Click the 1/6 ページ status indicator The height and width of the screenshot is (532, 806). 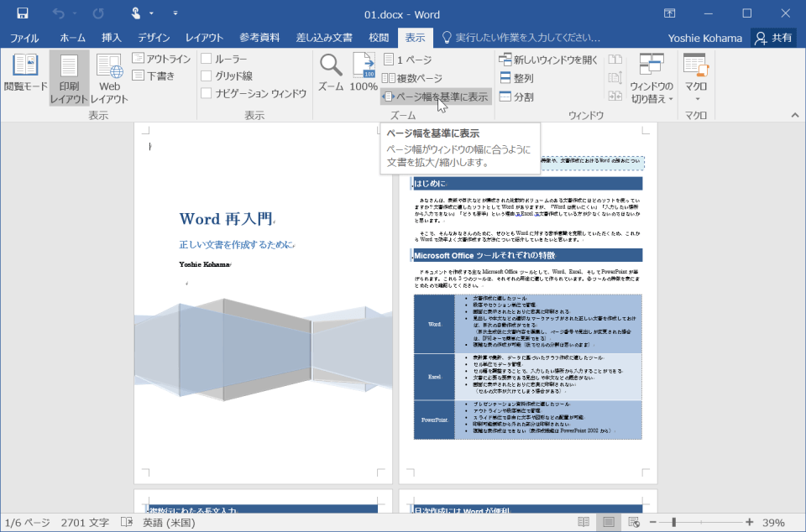[x=27, y=523]
